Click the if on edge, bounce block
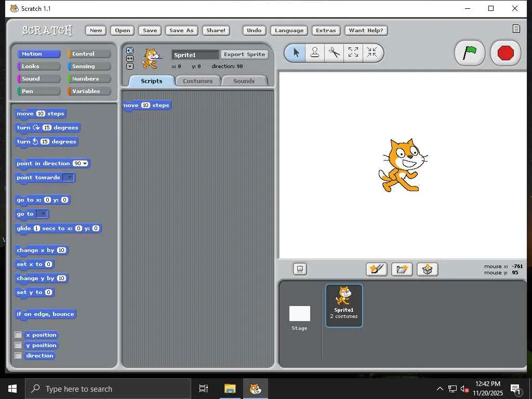 pyautogui.click(x=45, y=314)
